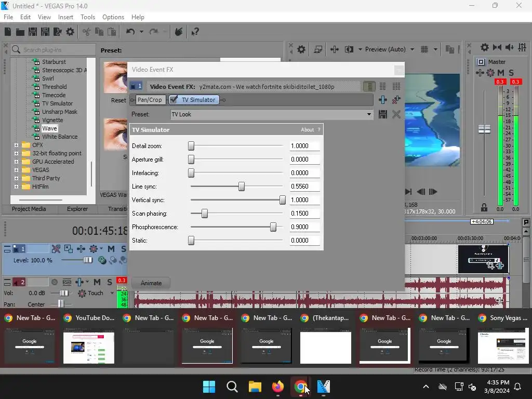Open File Explorer from the taskbar

click(255, 387)
